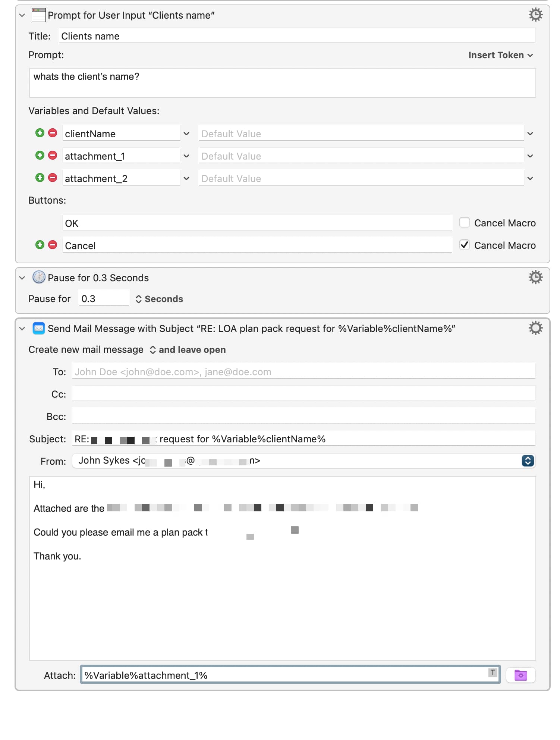Click the clientName variable name field
The image size is (560, 740).
point(121,134)
